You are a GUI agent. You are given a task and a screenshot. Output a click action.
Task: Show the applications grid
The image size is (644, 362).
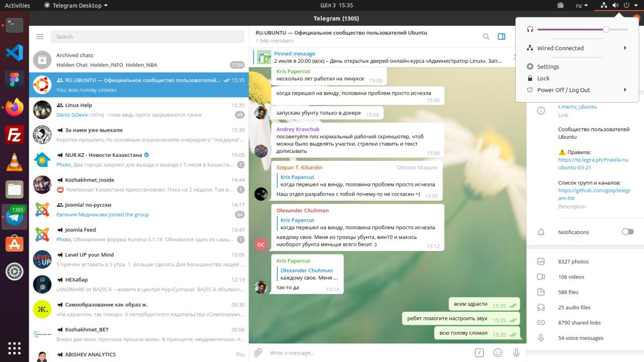click(15, 348)
